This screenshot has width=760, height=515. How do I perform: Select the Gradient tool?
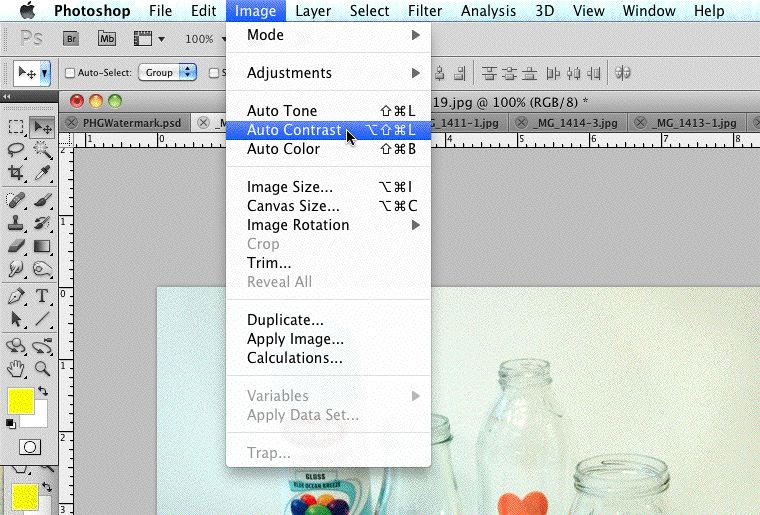(x=42, y=246)
